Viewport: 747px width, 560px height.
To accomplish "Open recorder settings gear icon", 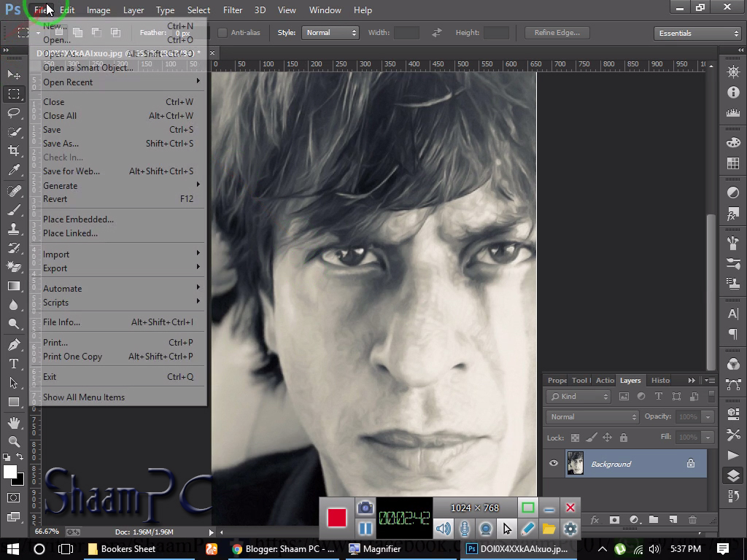I will pyautogui.click(x=570, y=529).
